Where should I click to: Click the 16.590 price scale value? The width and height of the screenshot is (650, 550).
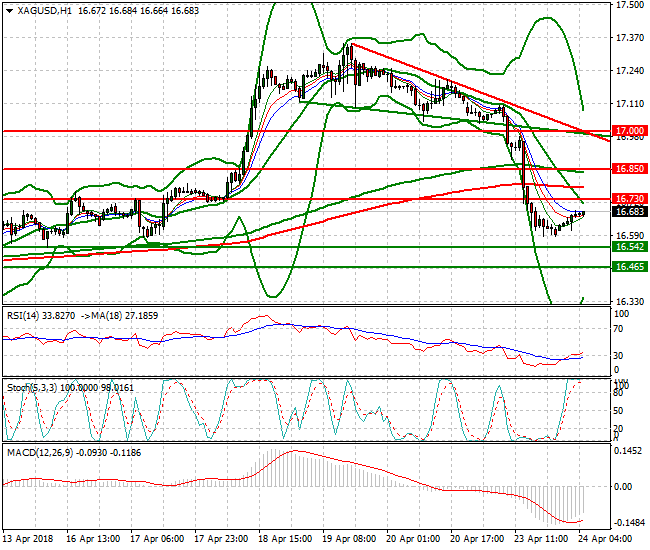tap(630, 236)
